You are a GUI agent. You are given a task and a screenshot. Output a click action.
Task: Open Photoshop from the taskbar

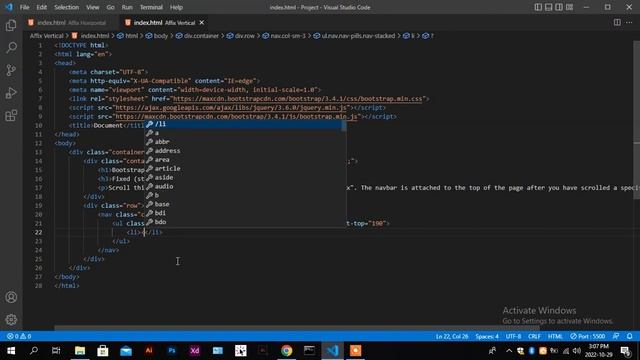coord(172,351)
